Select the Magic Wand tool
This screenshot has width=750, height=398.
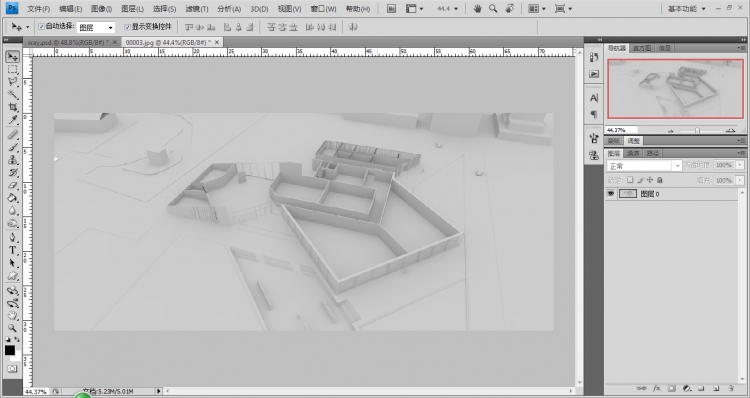(12, 94)
